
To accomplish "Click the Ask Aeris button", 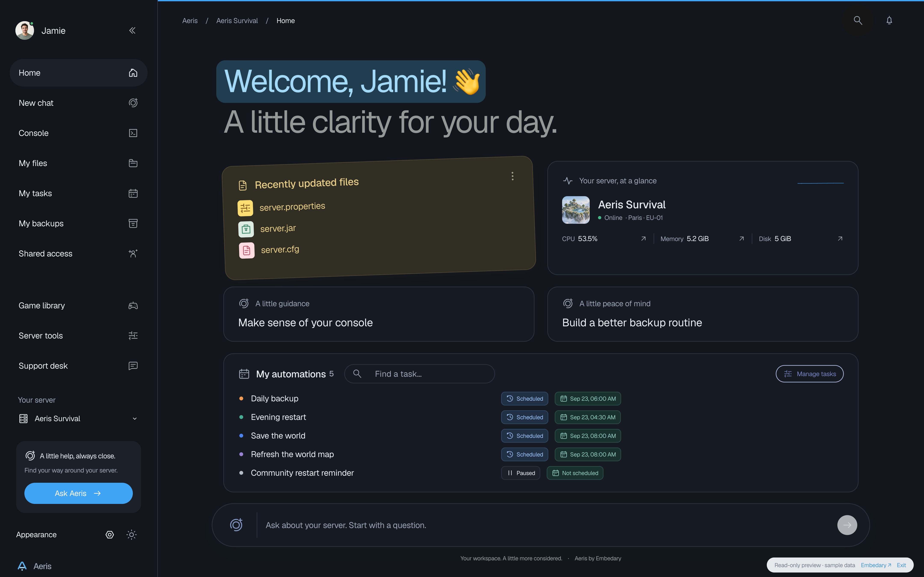I will (78, 493).
